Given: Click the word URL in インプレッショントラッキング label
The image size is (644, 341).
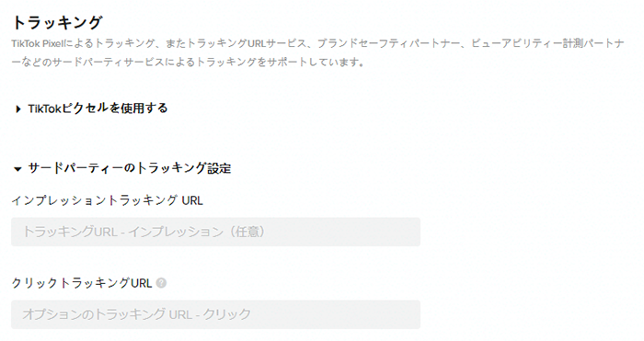Looking at the screenshot, I should point(191,200).
